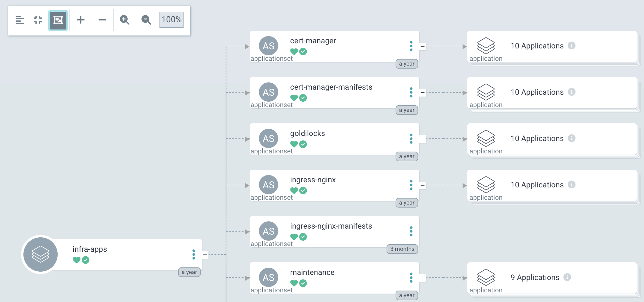Open infra-apps three-dot actions menu

click(194, 254)
